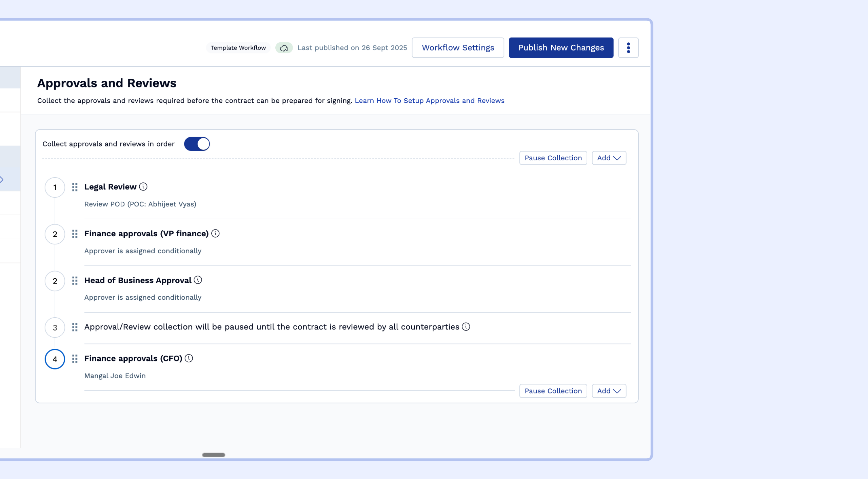The width and height of the screenshot is (868, 479).
Task: Click drag handle for Finance approvals (CFO)
Action: 75,359
